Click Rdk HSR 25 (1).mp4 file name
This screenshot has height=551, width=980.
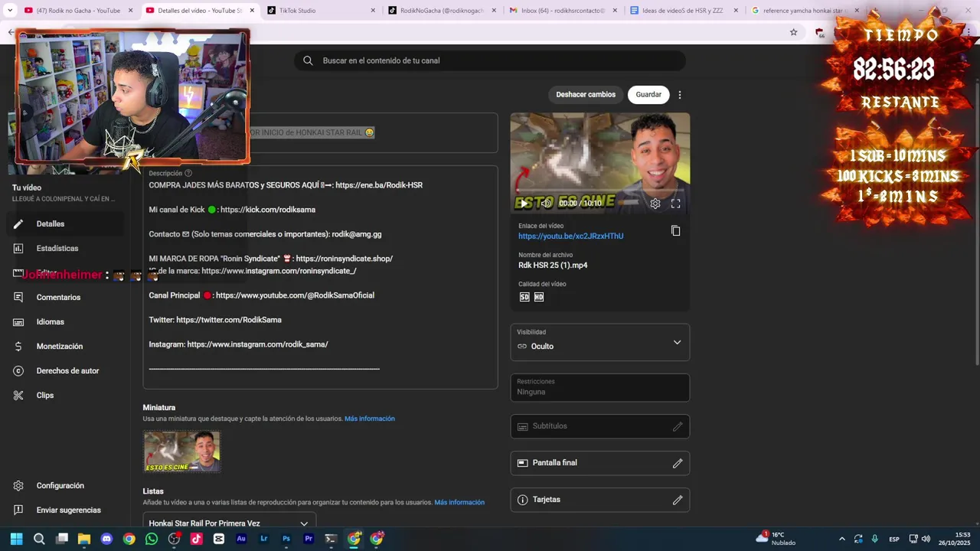pyautogui.click(x=553, y=265)
